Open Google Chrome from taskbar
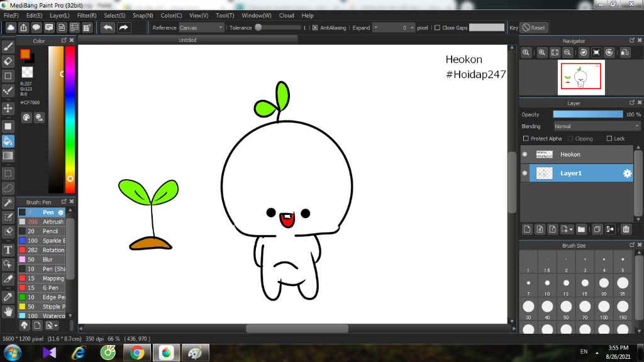The height and width of the screenshot is (362, 644). [x=137, y=353]
